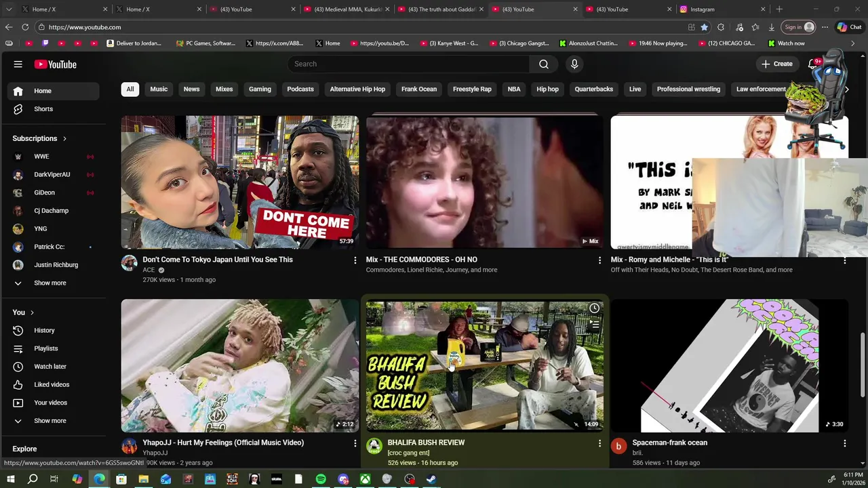Select the Podcasts filter chip
The height and width of the screenshot is (488, 868).
coord(300,89)
